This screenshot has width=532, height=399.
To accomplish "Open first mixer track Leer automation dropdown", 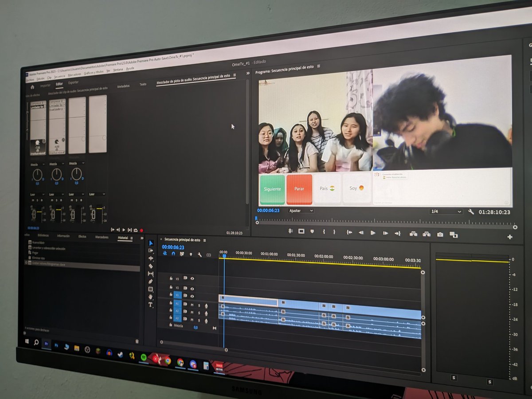I will [x=38, y=194].
